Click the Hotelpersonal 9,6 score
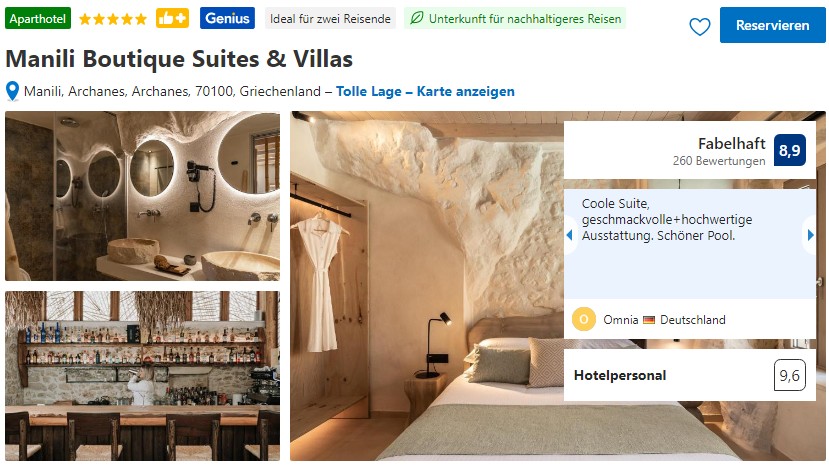The image size is (829, 465). (x=789, y=375)
